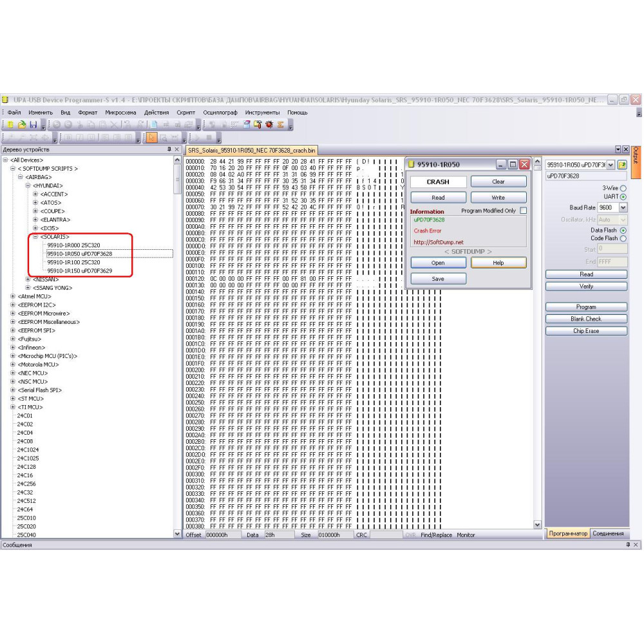Expand the <NISSAN> tree node
Image resolution: width=644 pixels, height=644 pixels.
pyautogui.click(x=28, y=279)
